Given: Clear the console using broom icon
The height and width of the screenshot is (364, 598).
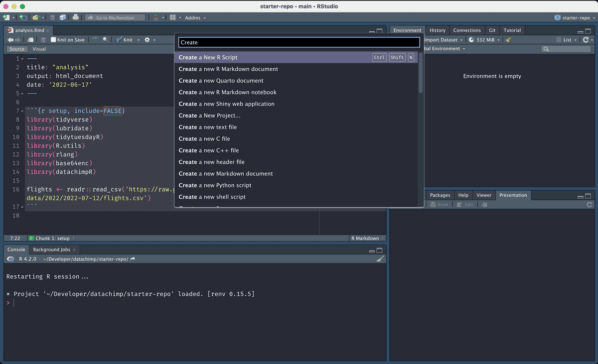Looking at the screenshot, I should [380, 259].
